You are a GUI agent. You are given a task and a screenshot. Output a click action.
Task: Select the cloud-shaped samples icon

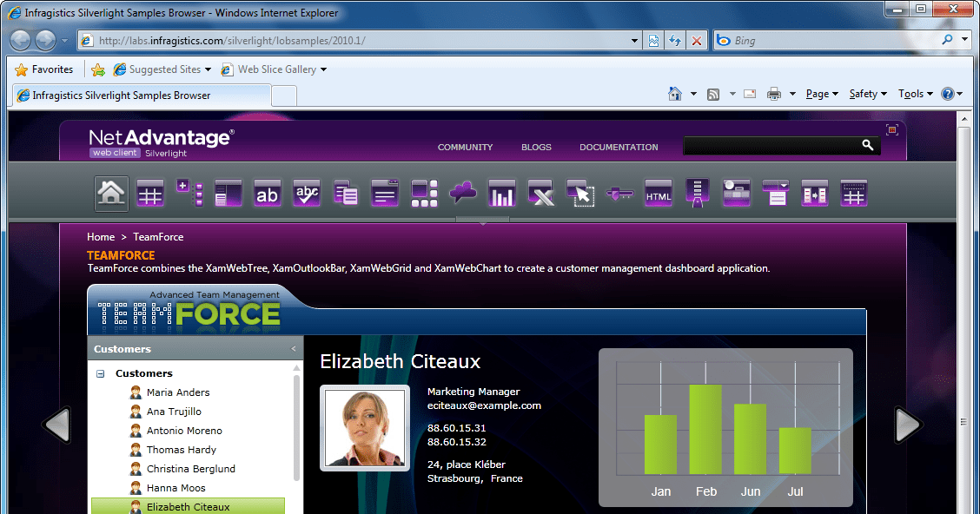462,193
